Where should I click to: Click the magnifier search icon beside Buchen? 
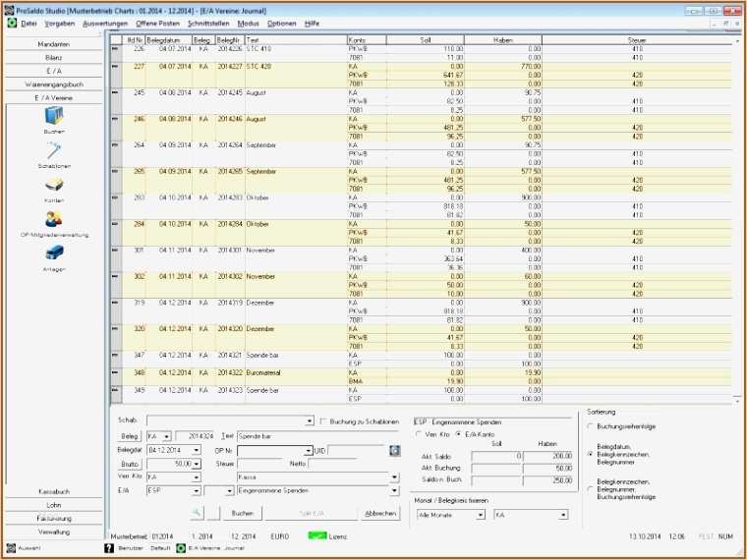(198, 513)
